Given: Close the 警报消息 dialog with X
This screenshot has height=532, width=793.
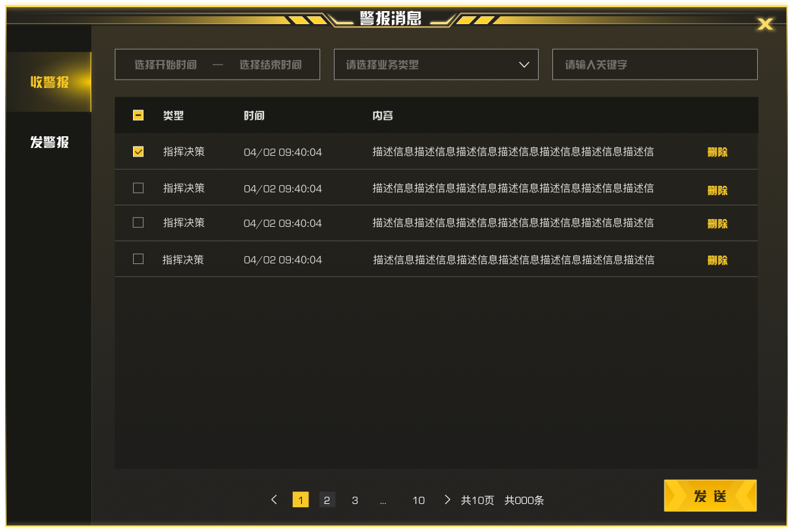Looking at the screenshot, I should 765,24.
